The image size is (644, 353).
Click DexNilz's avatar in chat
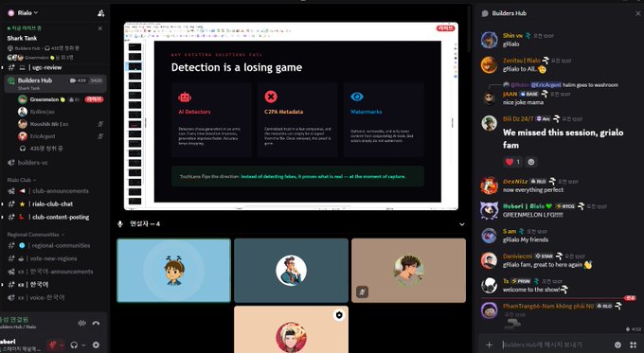[490, 185]
